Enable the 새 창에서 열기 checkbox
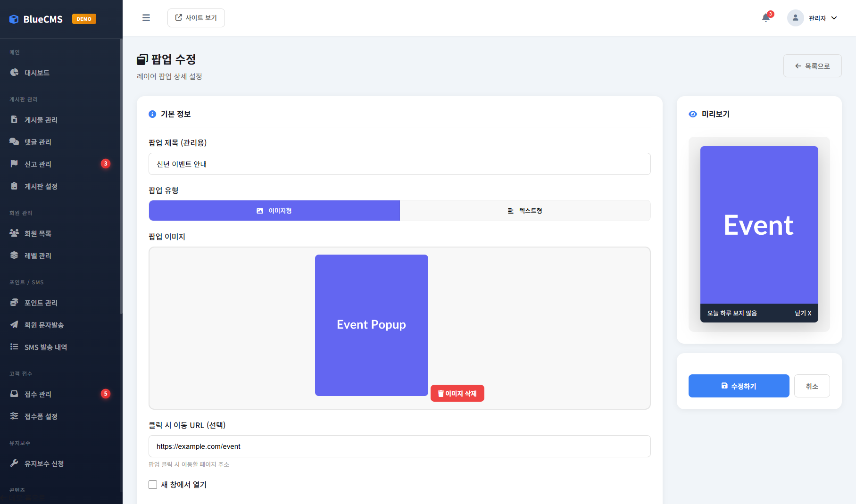Screen dimensions: 856x504 click(x=153, y=485)
